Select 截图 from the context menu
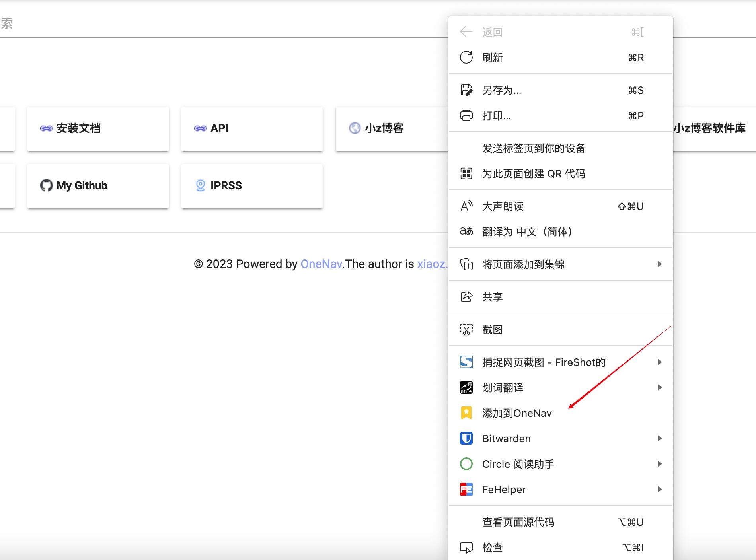Viewport: 756px width, 560px height. pyautogui.click(x=561, y=329)
